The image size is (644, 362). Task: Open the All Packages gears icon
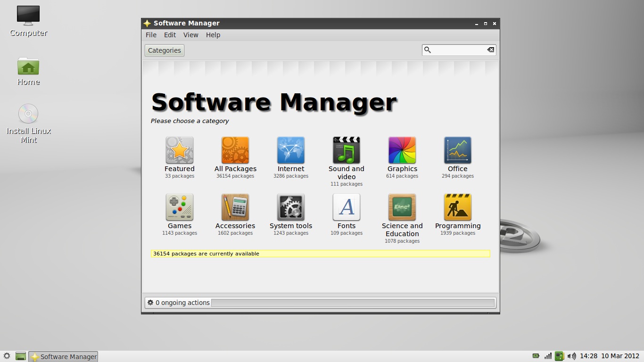click(x=235, y=150)
